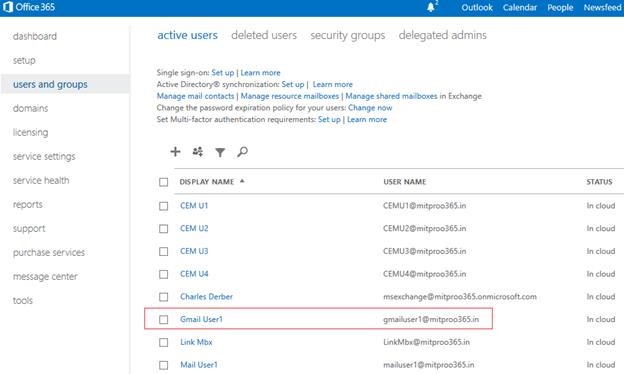Switch to the active users tab
The image size is (624, 374).
click(187, 35)
